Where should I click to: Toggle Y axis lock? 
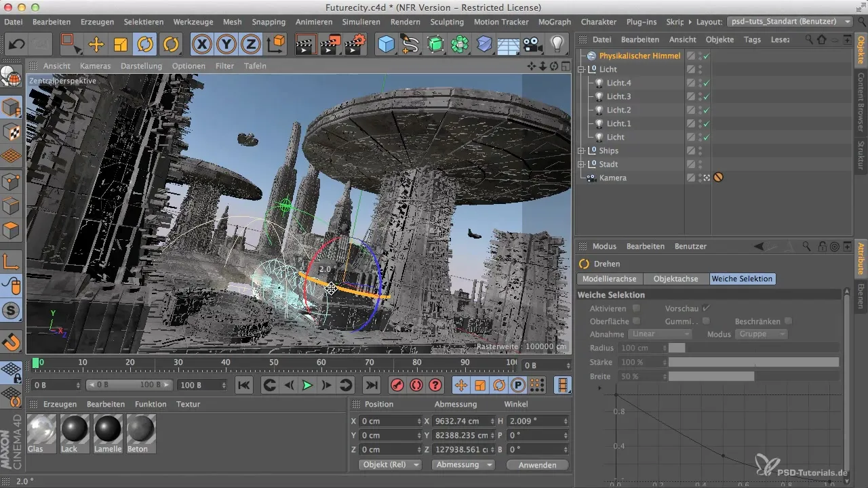pos(226,45)
